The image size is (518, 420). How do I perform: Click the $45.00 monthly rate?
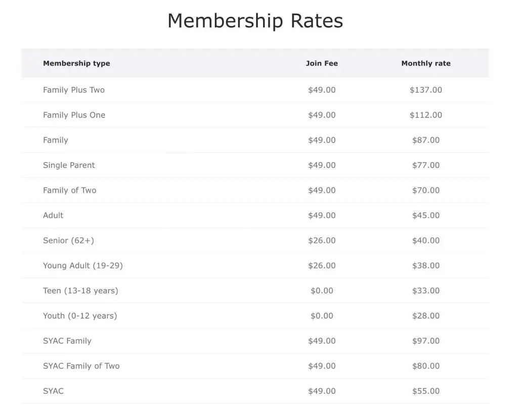click(426, 215)
